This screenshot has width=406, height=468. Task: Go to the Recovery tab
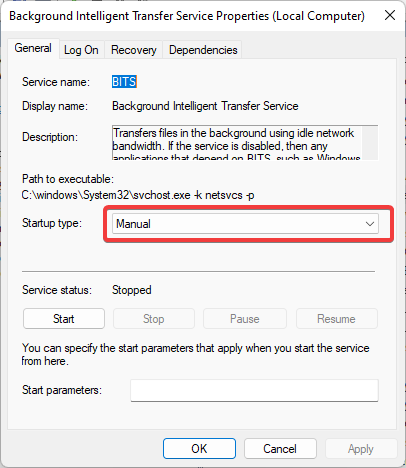133,50
